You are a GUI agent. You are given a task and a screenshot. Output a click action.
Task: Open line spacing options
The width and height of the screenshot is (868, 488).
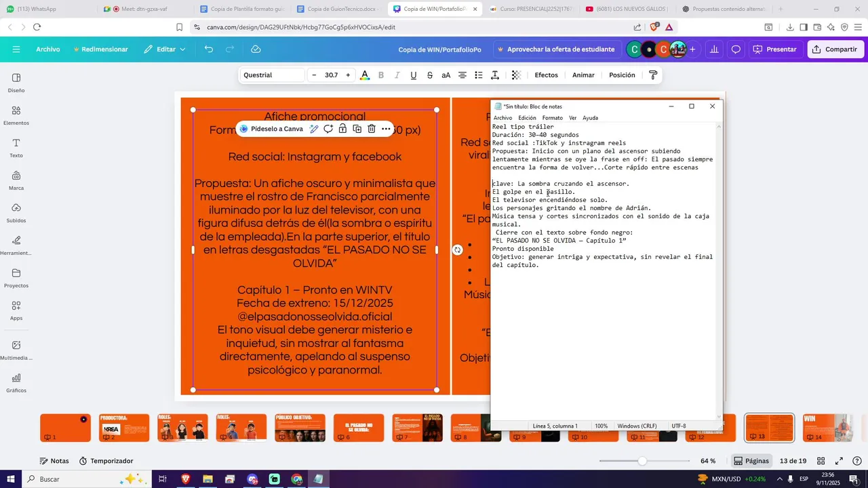(x=495, y=75)
